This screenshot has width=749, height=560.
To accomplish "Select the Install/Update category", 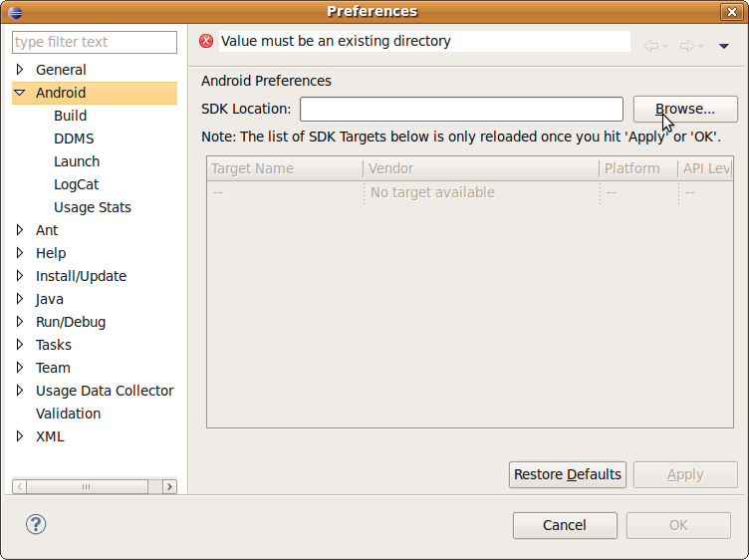I will point(82,276).
